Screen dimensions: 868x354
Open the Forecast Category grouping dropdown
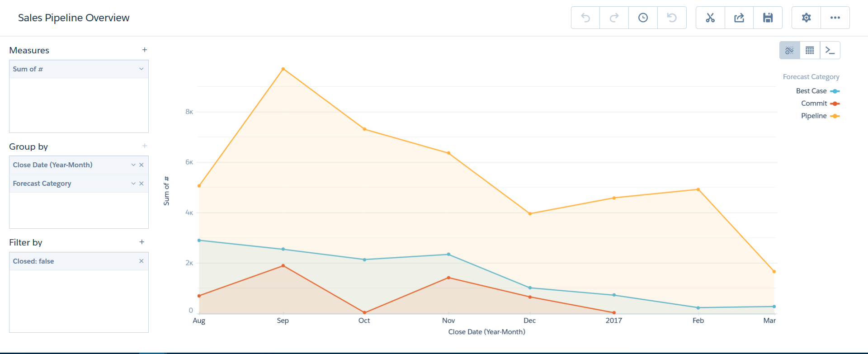(133, 184)
